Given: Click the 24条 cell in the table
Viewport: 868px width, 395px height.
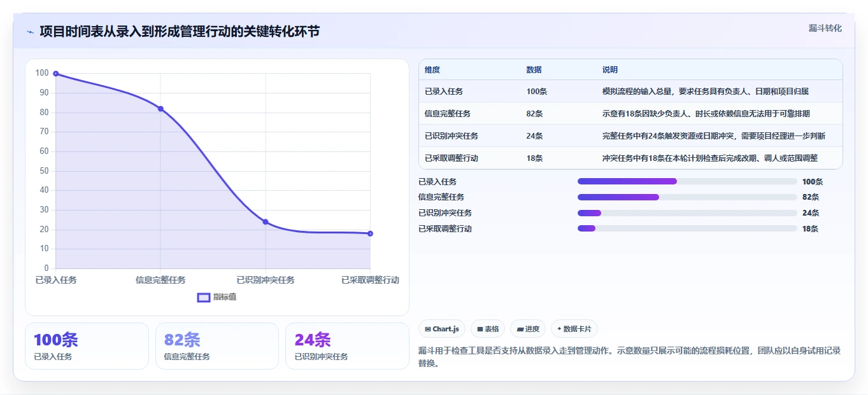Looking at the screenshot, I should (x=535, y=136).
